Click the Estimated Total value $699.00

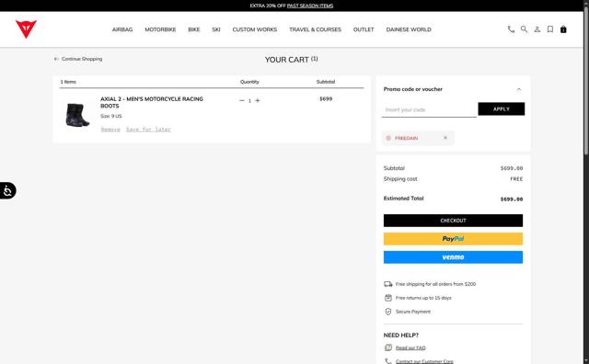coord(512,199)
